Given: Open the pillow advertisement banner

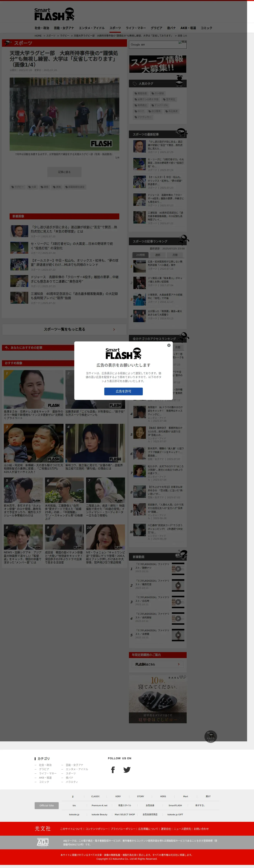Looking at the screenshot, I should (158, 699).
